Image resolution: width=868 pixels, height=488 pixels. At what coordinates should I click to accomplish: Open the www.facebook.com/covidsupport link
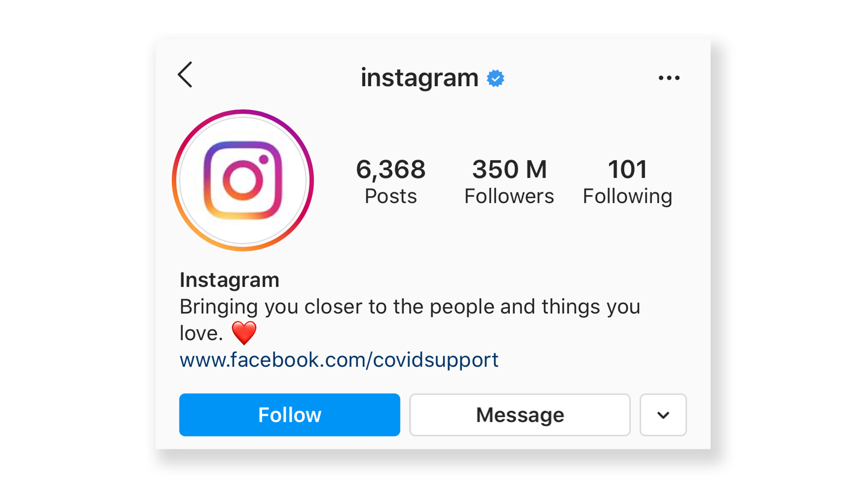[339, 359]
